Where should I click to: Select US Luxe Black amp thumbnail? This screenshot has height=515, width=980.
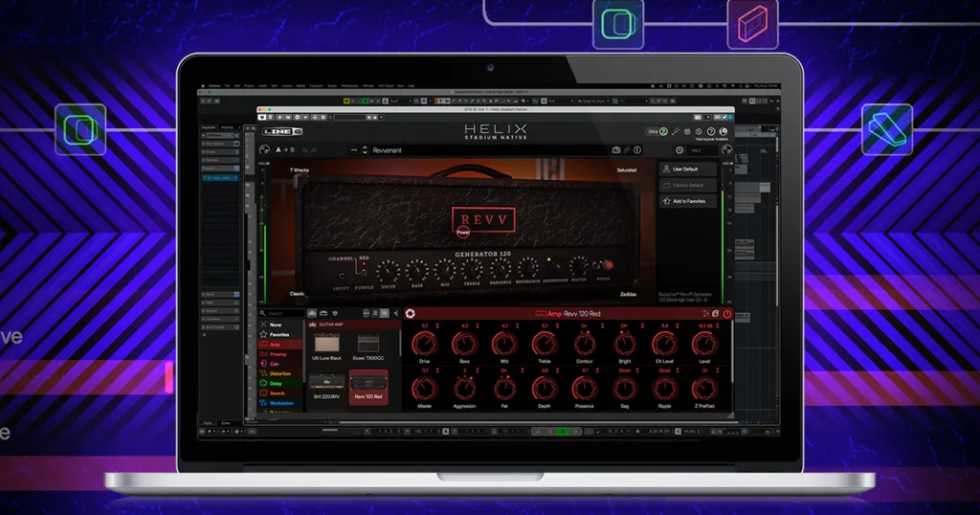click(x=327, y=347)
